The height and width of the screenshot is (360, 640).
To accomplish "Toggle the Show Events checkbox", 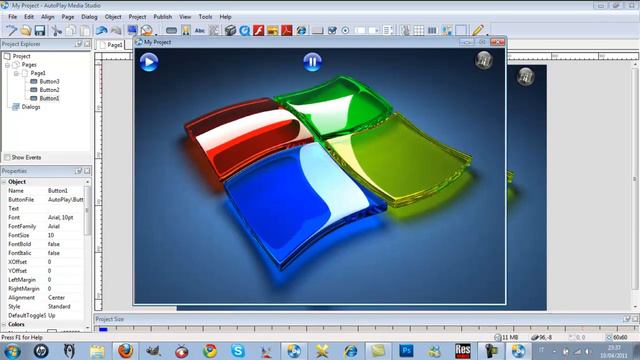I will click(x=7, y=158).
